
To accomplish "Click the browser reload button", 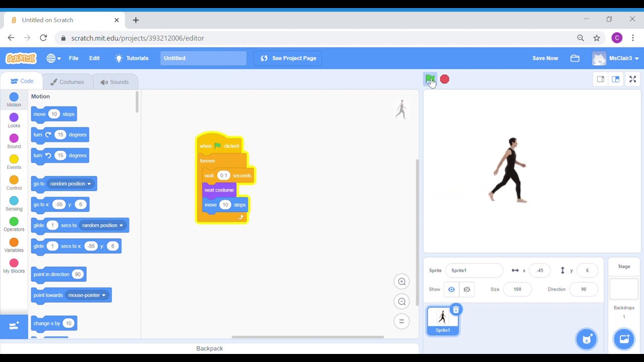I will (x=43, y=38).
